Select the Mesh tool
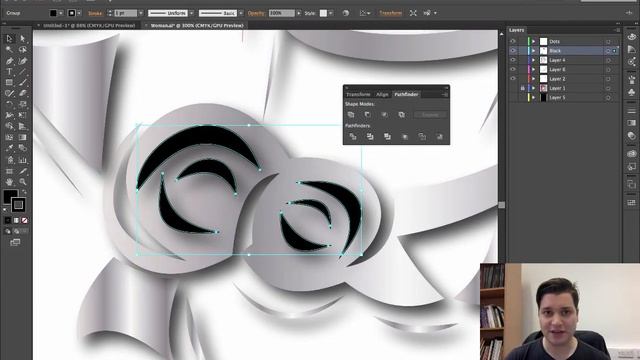The image size is (640, 360). (9, 138)
